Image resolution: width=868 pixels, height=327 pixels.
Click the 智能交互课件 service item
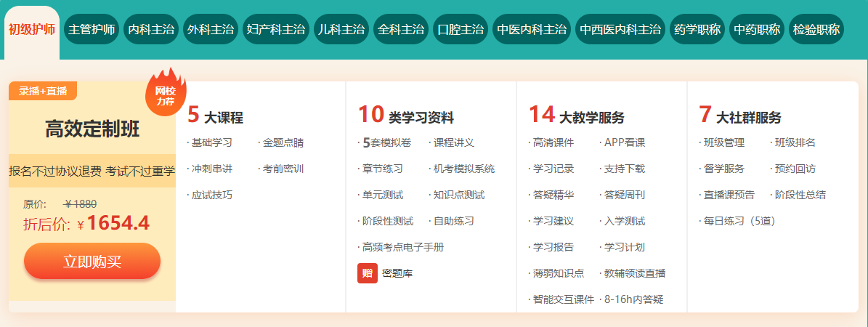pyautogui.click(x=563, y=299)
